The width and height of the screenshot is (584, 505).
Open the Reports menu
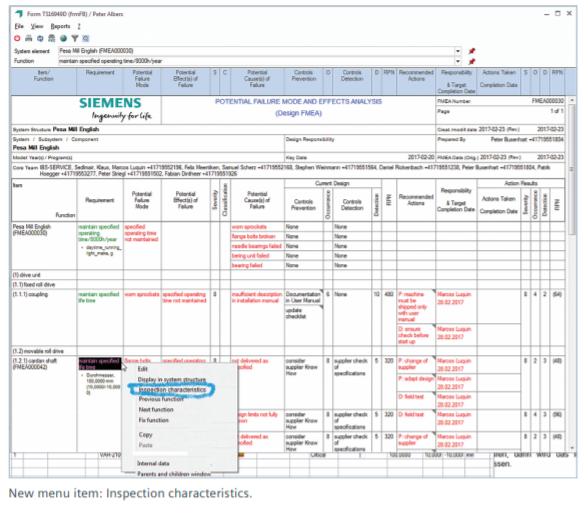(x=60, y=26)
